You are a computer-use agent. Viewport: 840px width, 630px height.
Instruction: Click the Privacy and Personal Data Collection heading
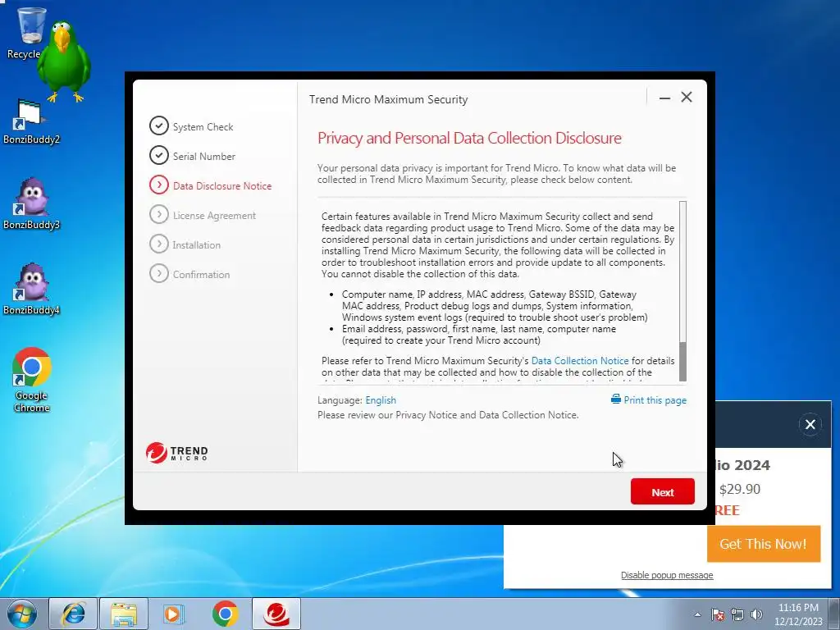(x=469, y=138)
